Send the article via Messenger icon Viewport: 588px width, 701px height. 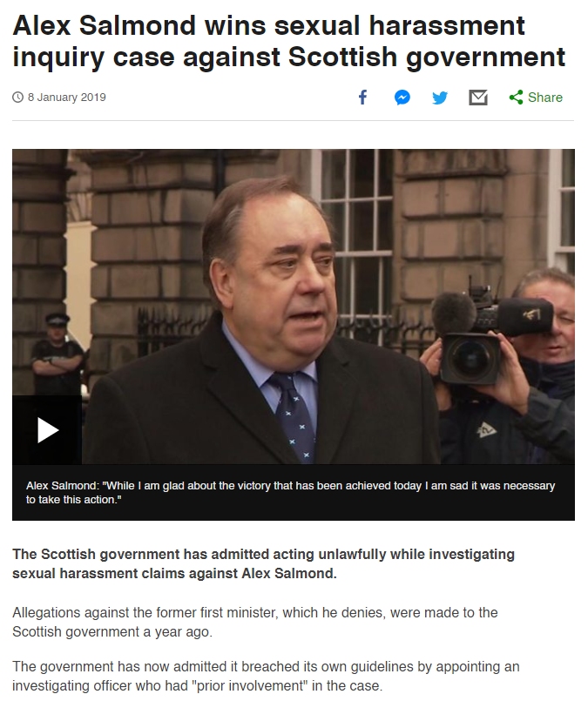pos(402,97)
